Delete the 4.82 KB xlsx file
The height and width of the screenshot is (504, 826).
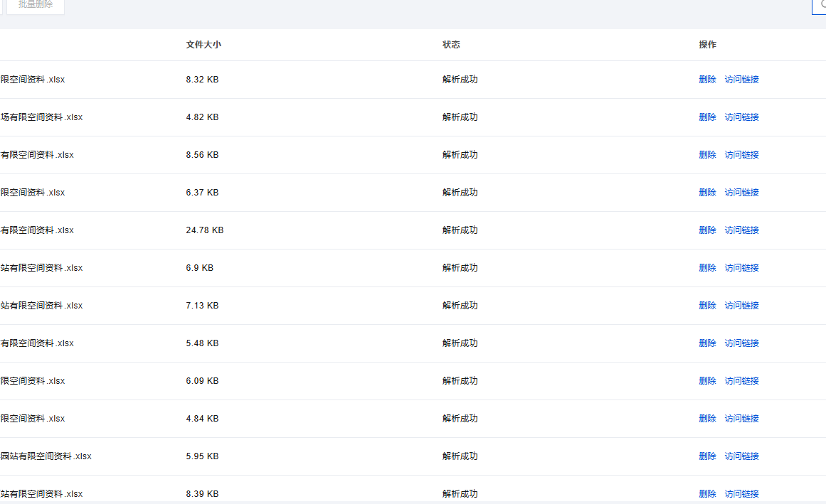pyautogui.click(x=707, y=117)
